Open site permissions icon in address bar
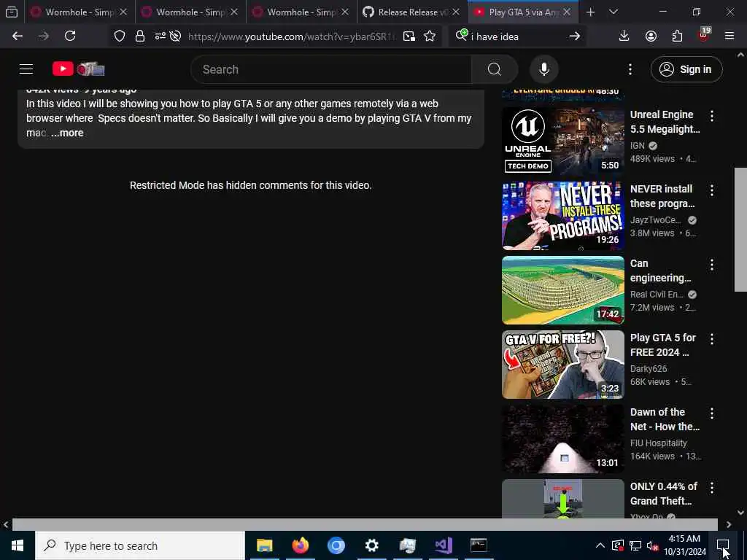Screen dimensions: 747x560 tap(160, 35)
